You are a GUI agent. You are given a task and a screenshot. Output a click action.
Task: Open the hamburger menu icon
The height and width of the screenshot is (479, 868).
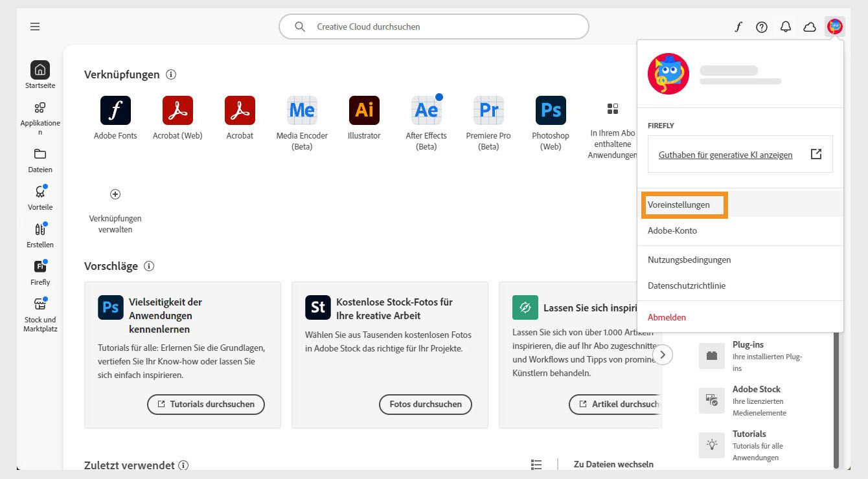[x=35, y=27]
